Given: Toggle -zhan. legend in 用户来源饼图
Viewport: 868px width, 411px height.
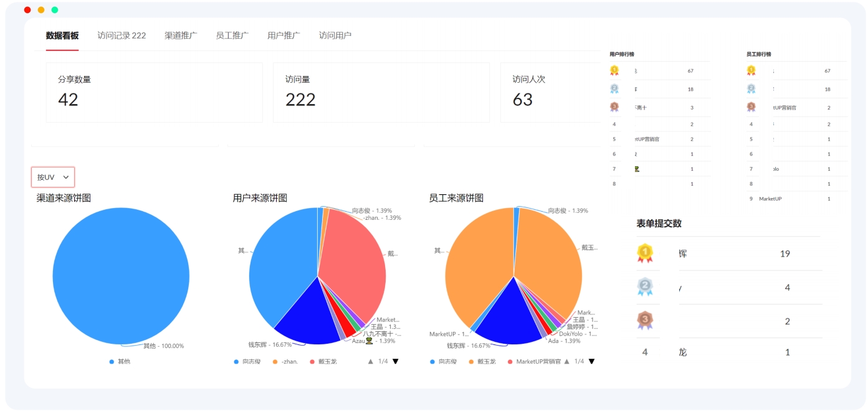Looking at the screenshot, I should [x=285, y=361].
